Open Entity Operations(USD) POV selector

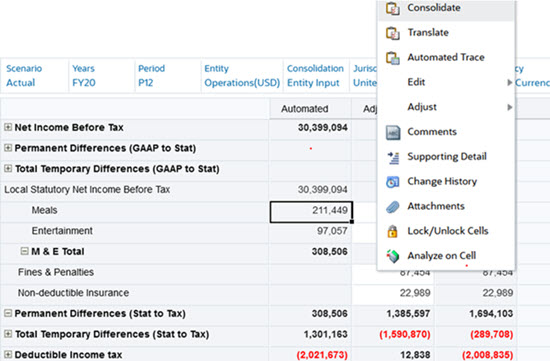pyautogui.click(x=242, y=76)
